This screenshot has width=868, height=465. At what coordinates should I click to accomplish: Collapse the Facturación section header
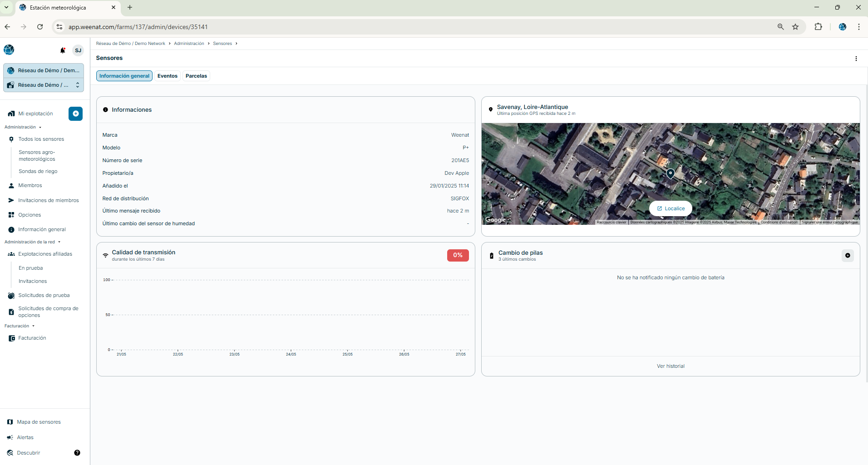[x=20, y=326]
